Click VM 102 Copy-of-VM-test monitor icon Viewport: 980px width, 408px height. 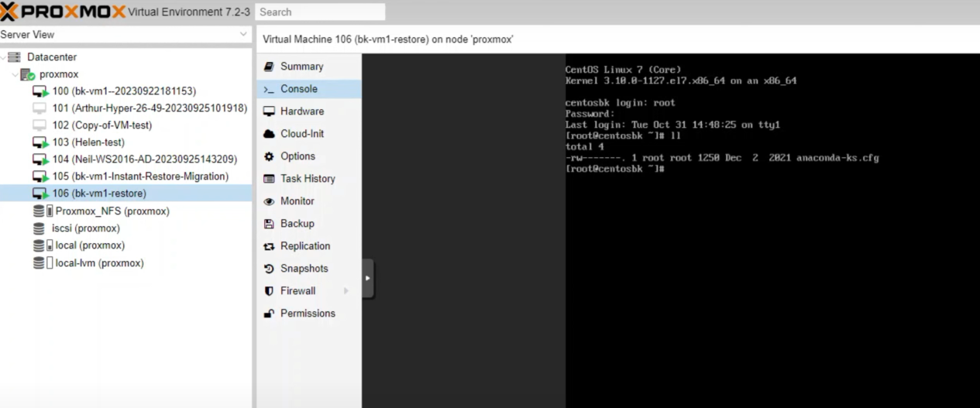point(40,125)
